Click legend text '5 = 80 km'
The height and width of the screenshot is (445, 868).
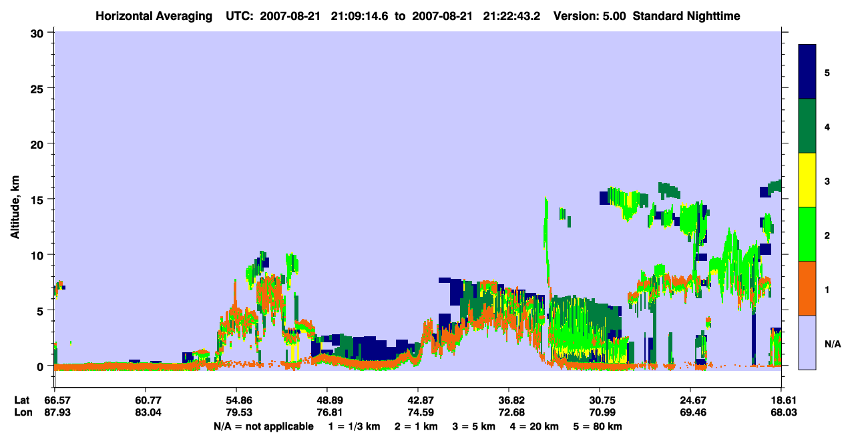point(597,426)
